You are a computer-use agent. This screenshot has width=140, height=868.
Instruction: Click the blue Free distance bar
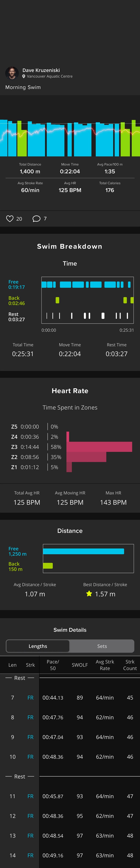tap(83, 551)
